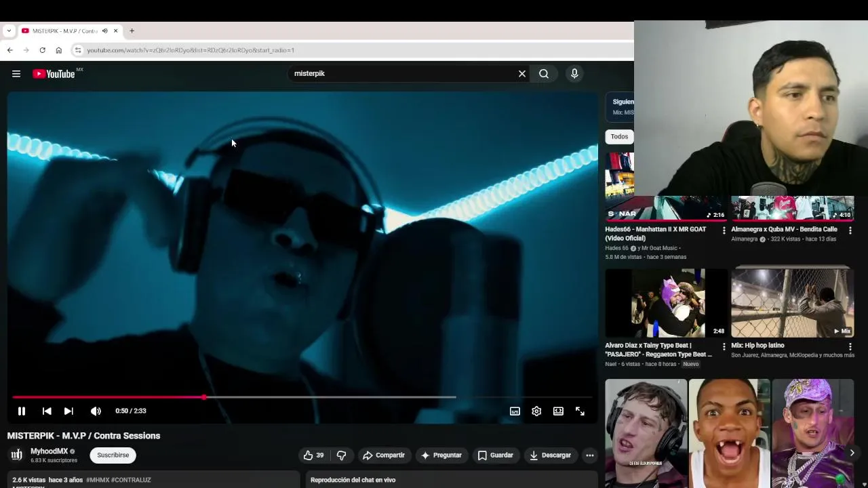
Task: Pause the playing video
Action: 22,411
